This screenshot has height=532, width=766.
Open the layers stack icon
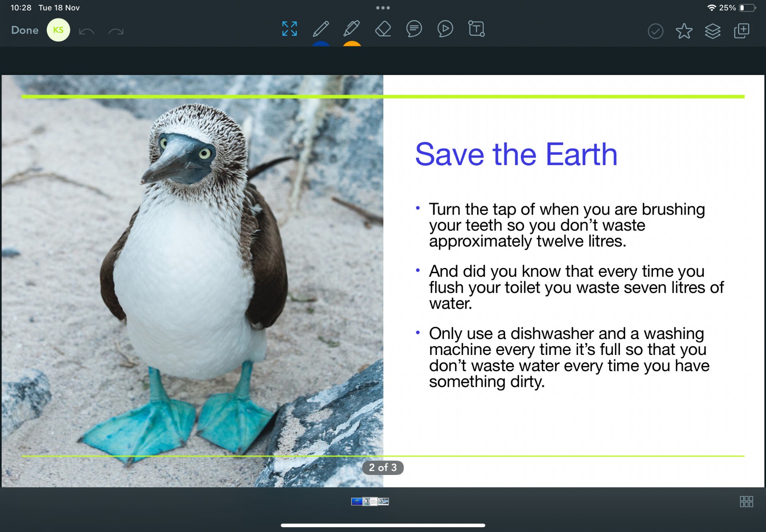point(713,31)
